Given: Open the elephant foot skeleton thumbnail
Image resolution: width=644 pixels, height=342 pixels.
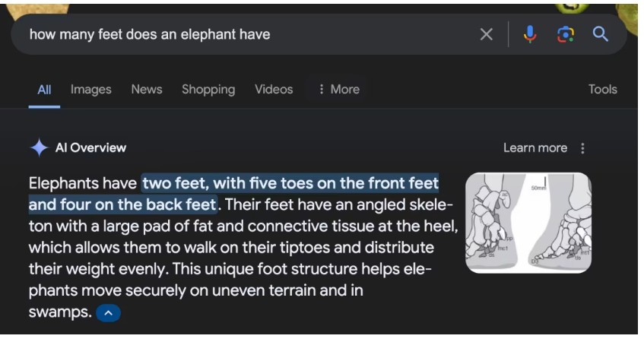Looking at the screenshot, I should point(528,223).
